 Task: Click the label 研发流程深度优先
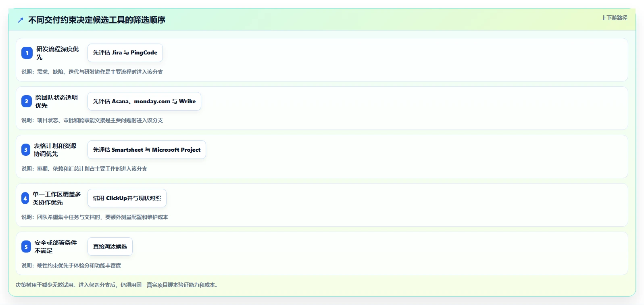click(58, 53)
